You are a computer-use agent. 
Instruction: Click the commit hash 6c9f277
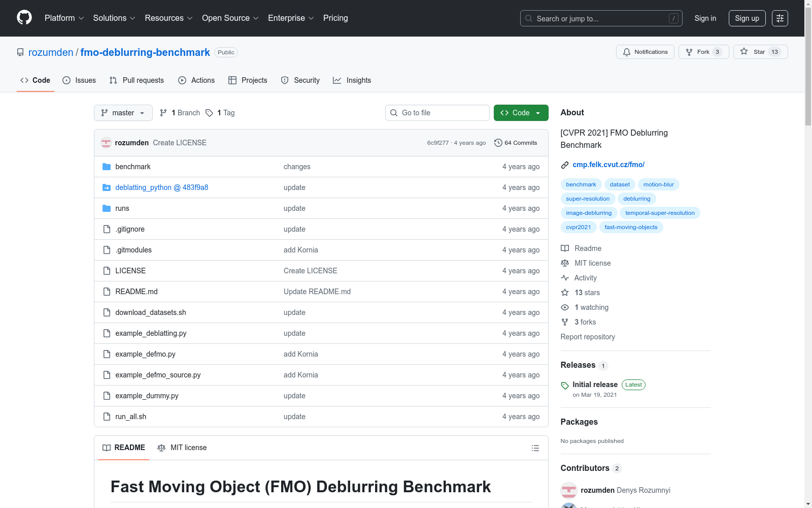(x=438, y=143)
